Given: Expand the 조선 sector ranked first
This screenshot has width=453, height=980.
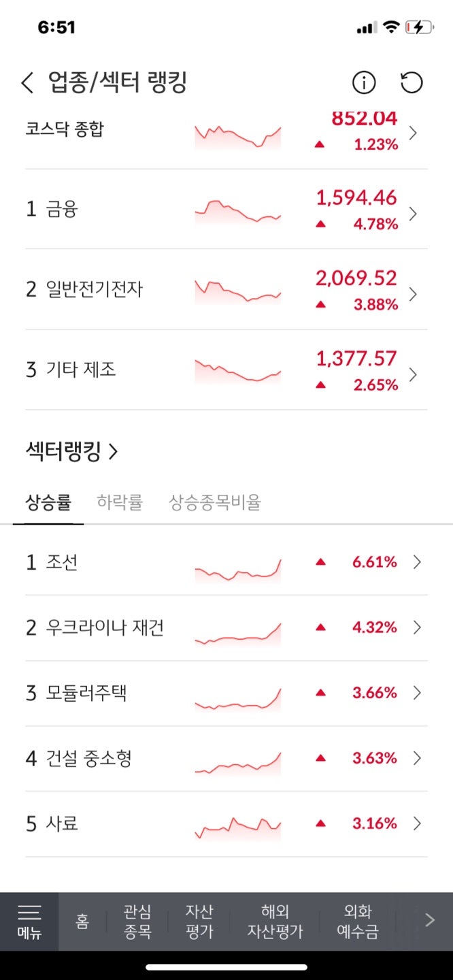Looking at the screenshot, I should (417, 562).
